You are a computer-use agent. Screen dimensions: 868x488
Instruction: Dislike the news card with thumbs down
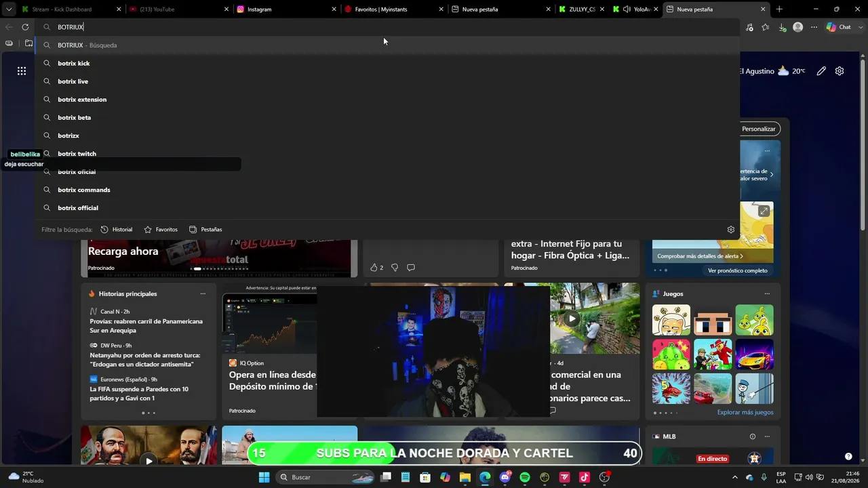pos(395,268)
